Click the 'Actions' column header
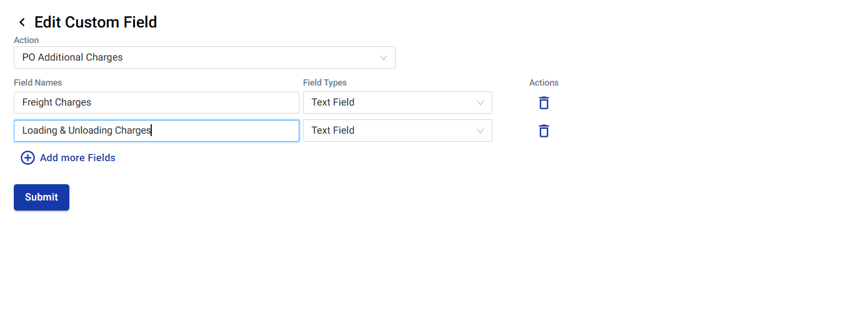This screenshot has height=316, width=868. coord(544,82)
